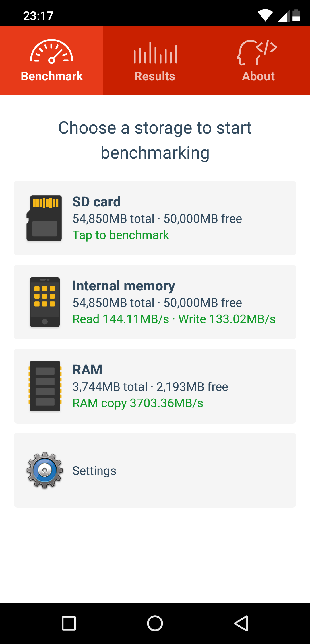This screenshot has height=644, width=310.
Task: Go to Android home circle button
Action: coord(155,623)
